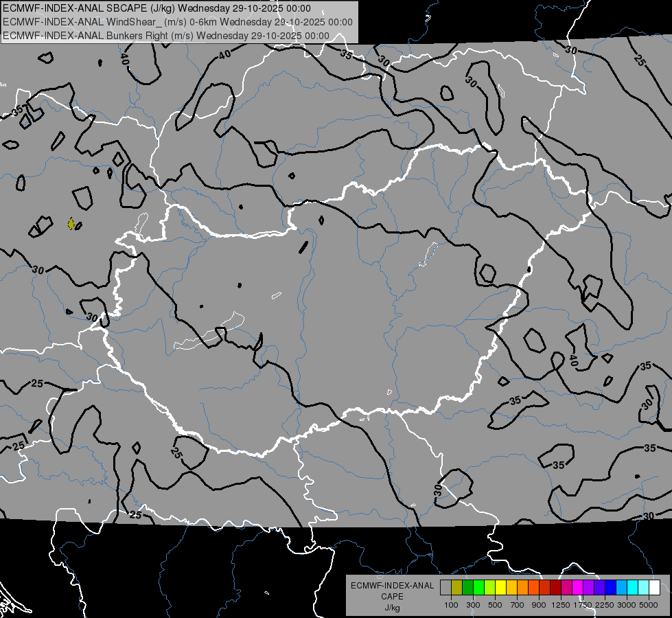672x618 pixels.
Task: Click the J/kg unit label in legend
Action: [x=392, y=608]
